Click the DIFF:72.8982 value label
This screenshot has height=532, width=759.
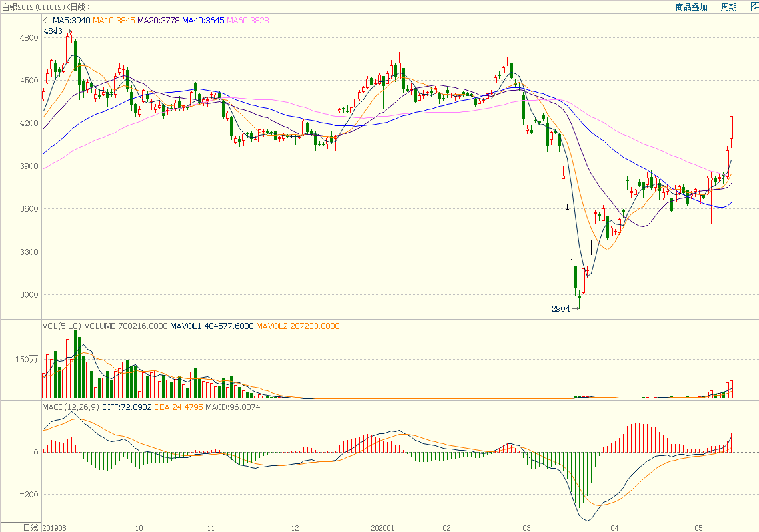[127, 407]
